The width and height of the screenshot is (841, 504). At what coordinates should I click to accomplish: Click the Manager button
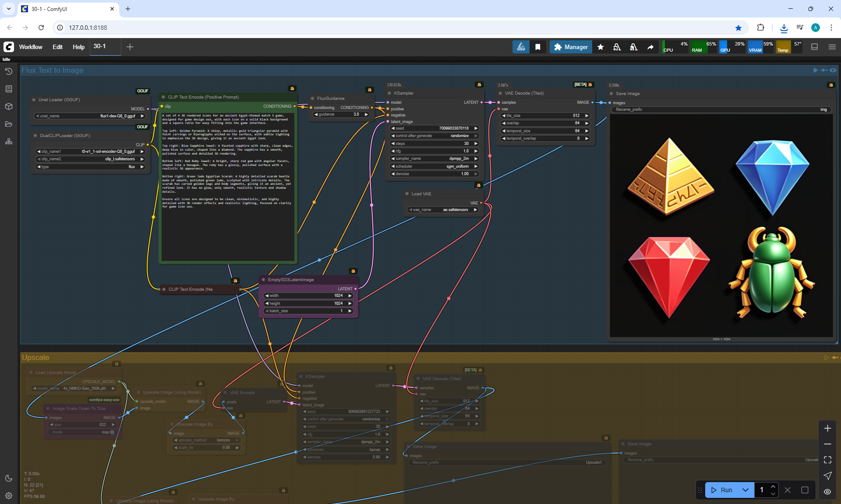pyautogui.click(x=571, y=47)
